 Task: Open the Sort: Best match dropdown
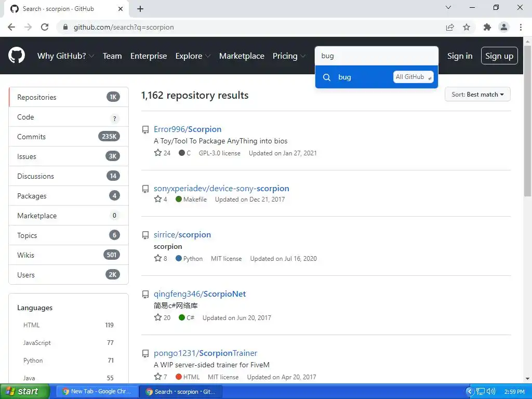tap(477, 95)
